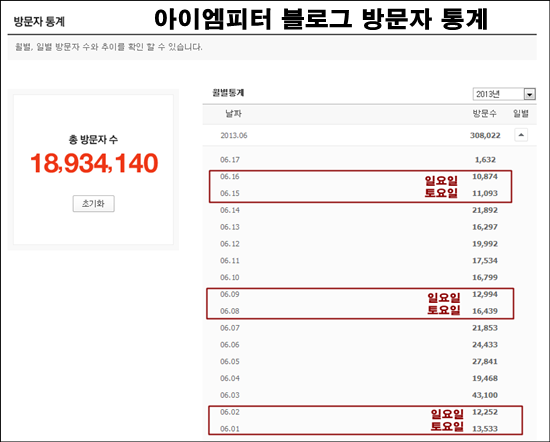Click the 06.08 date entry
The height and width of the screenshot is (442, 550).
pos(230,311)
